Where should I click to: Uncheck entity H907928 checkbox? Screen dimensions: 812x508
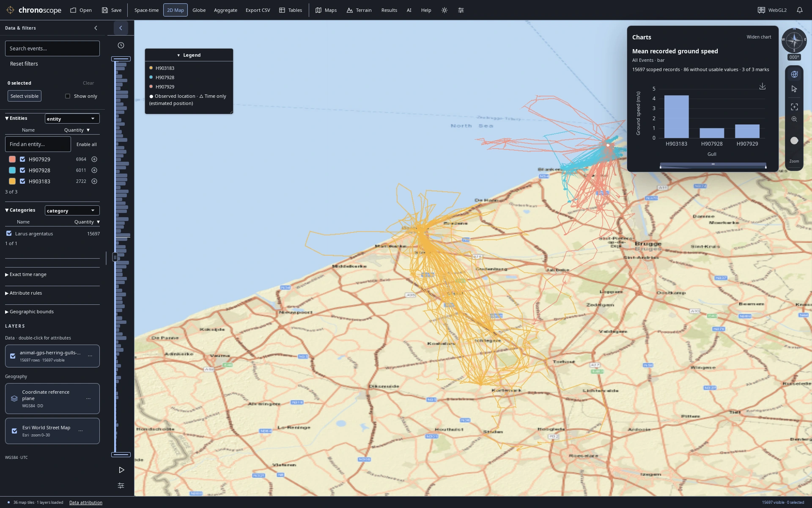22,170
